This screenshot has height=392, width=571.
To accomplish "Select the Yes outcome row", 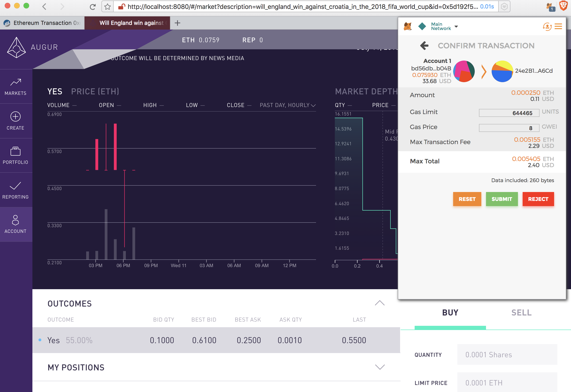I will coord(216,340).
